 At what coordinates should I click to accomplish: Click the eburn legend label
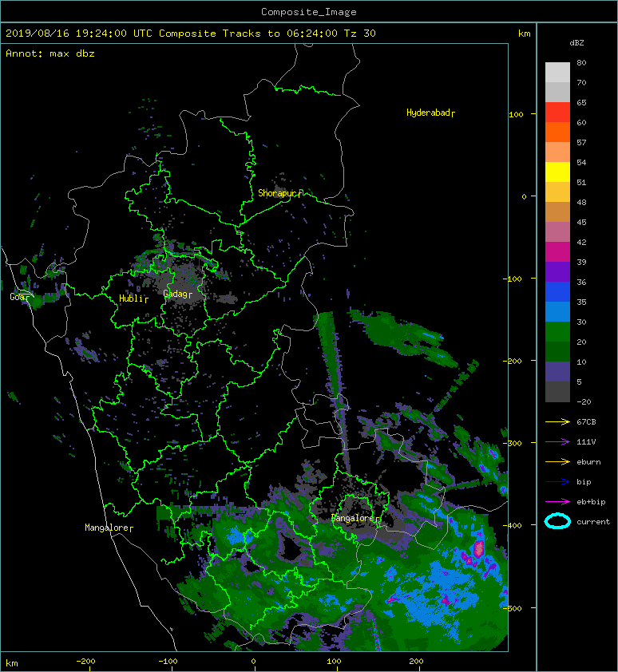coord(588,461)
